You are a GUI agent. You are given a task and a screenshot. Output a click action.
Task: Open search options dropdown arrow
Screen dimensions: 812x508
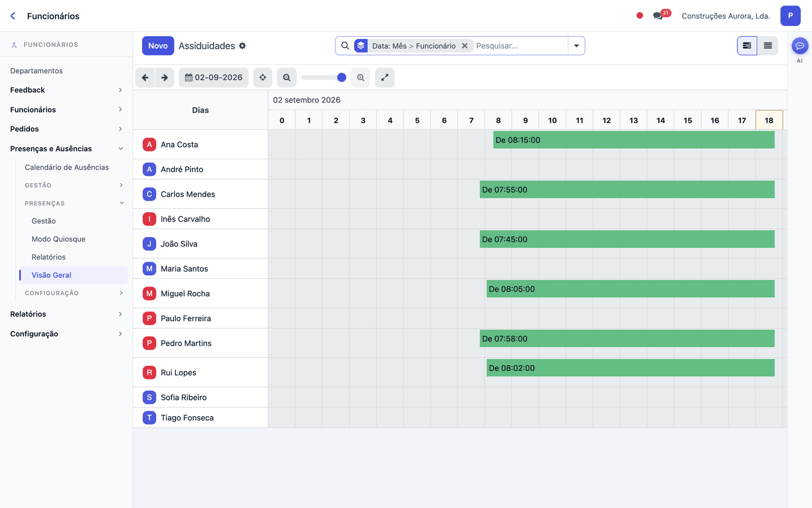click(x=577, y=46)
